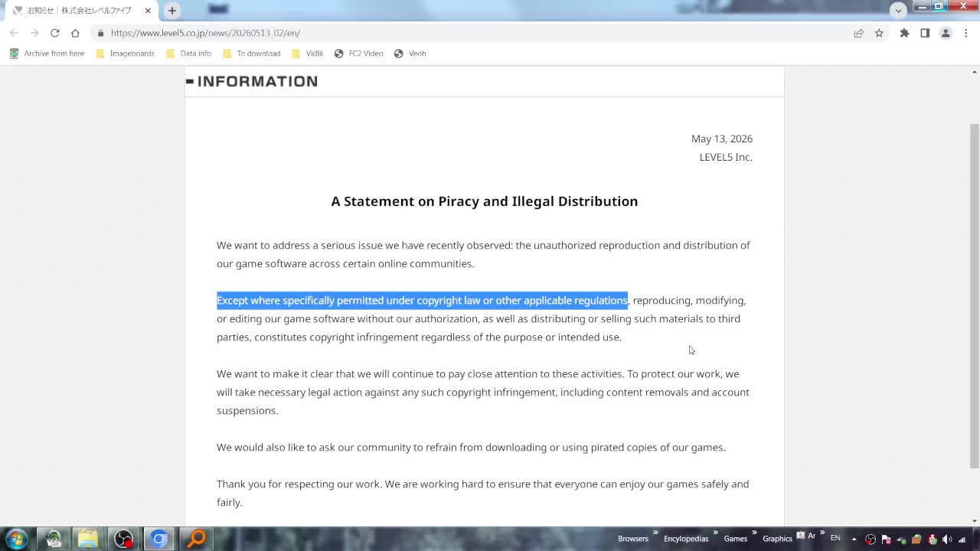Open the Imageboards bookmark folder
Viewport: 980px width, 551px height.
click(x=125, y=54)
